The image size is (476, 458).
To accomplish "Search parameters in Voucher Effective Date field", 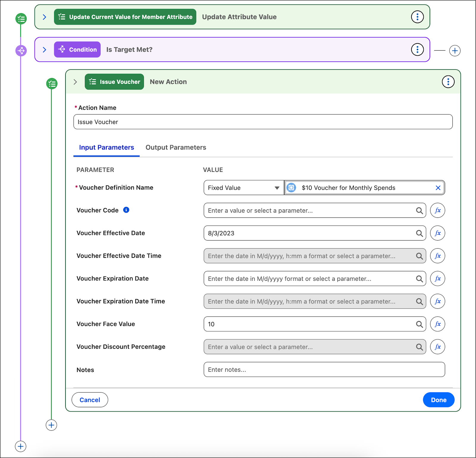I will [419, 233].
